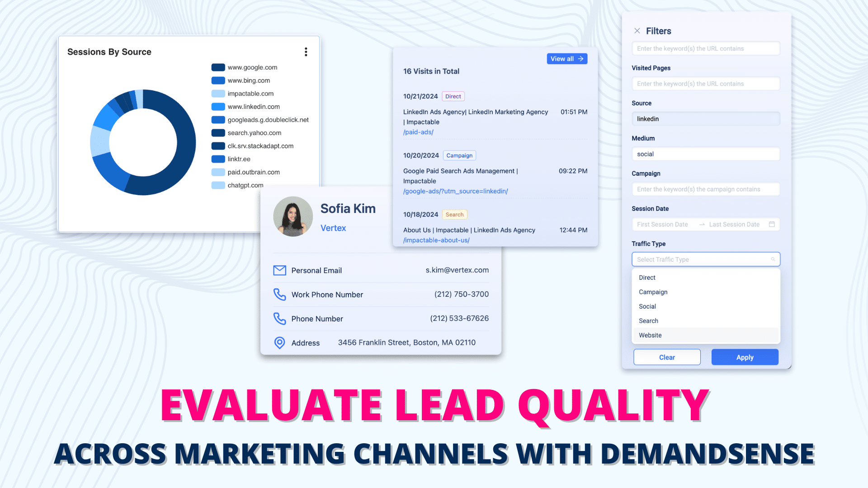Click the Address location pin icon

280,343
